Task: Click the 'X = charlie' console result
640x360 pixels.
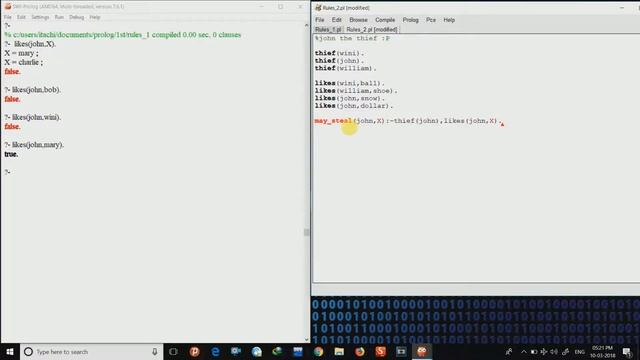Action: pyautogui.click(x=24, y=62)
